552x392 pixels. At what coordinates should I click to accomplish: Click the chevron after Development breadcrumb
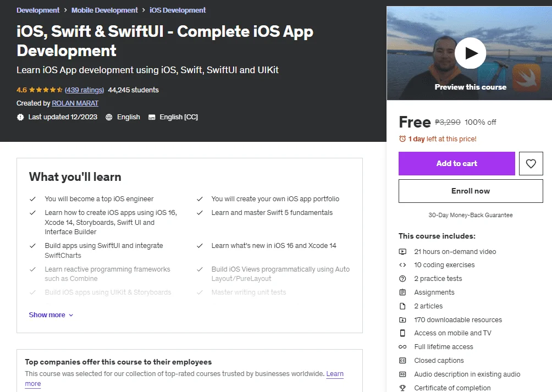pyautogui.click(x=65, y=10)
